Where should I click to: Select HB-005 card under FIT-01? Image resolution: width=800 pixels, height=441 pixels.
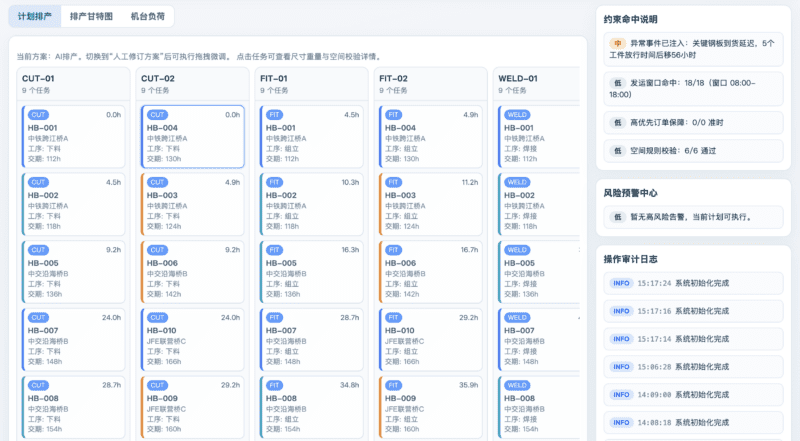tap(312, 272)
